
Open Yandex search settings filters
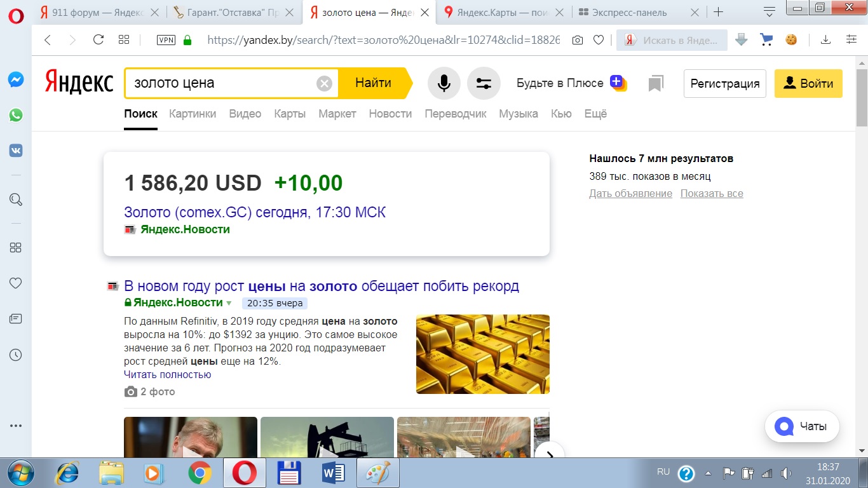[484, 83]
